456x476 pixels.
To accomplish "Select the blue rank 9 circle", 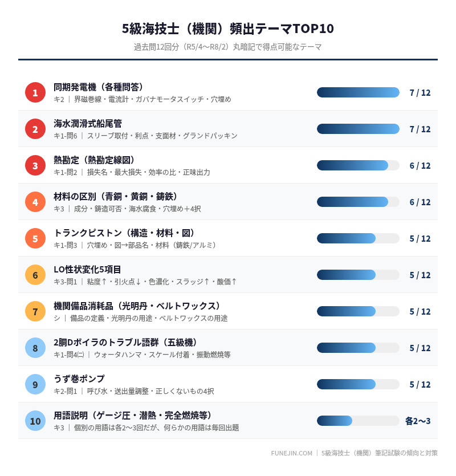I will click(35, 384).
